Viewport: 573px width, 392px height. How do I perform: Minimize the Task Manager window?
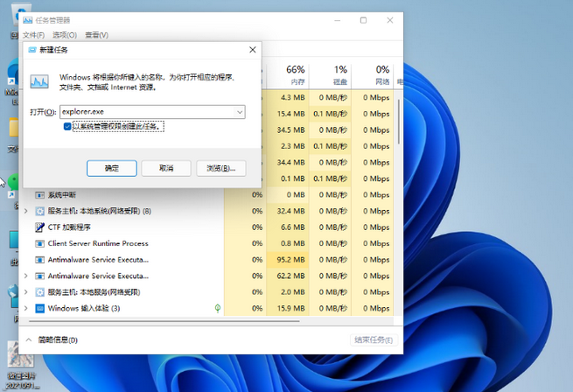point(337,20)
